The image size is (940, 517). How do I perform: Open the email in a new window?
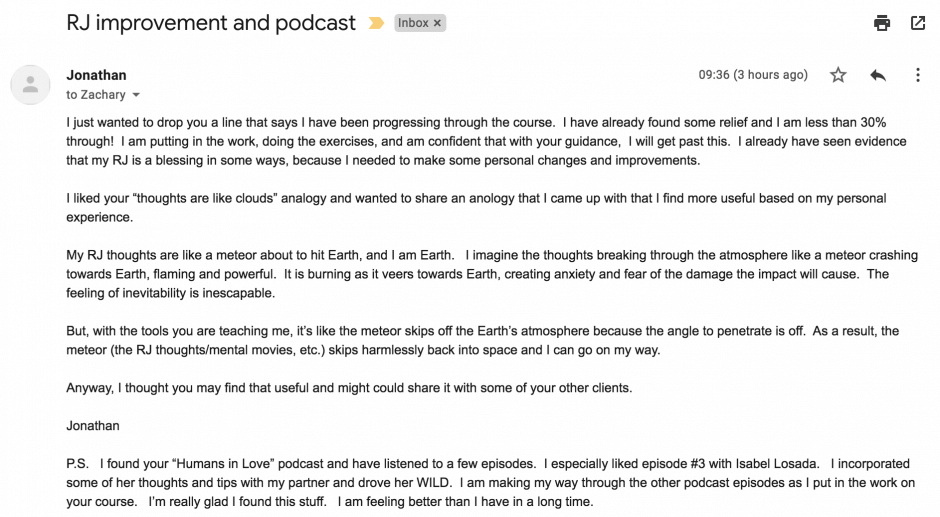click(918, 23)
